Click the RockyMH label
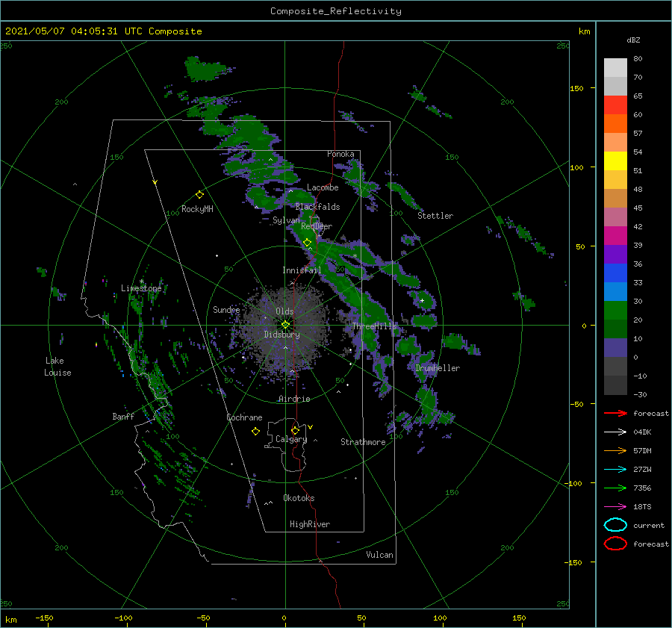This screenshot has height=628, width=672. coord(197,209)
